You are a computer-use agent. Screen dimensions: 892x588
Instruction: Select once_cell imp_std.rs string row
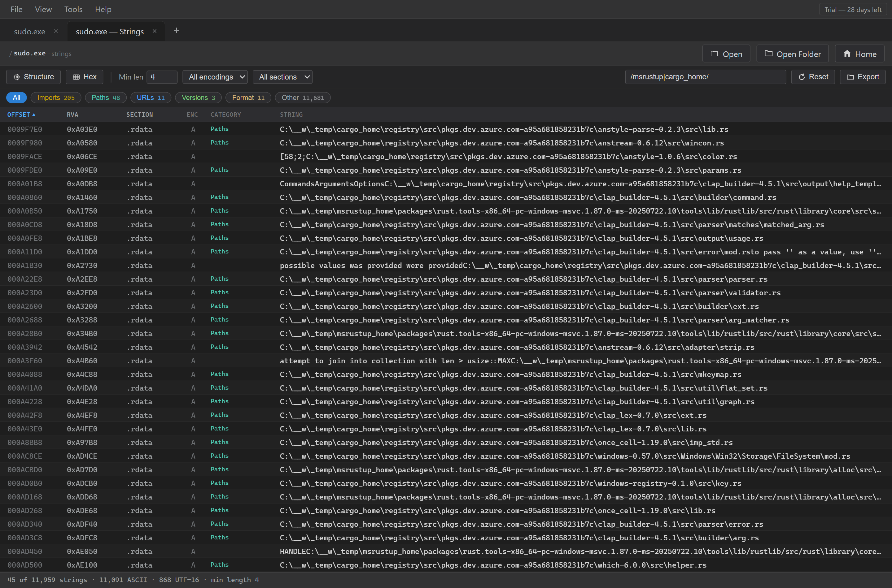pyautogui.click(x=446, y=443)
